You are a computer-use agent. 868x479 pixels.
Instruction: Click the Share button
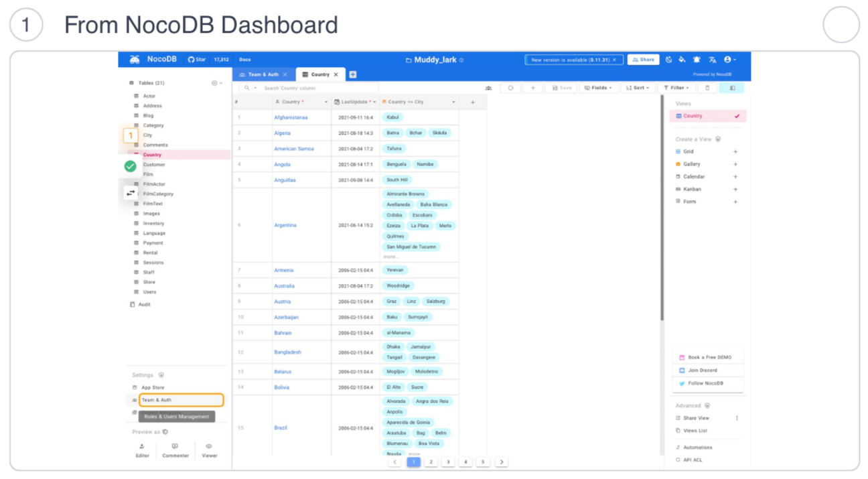(x=643, y=60)
